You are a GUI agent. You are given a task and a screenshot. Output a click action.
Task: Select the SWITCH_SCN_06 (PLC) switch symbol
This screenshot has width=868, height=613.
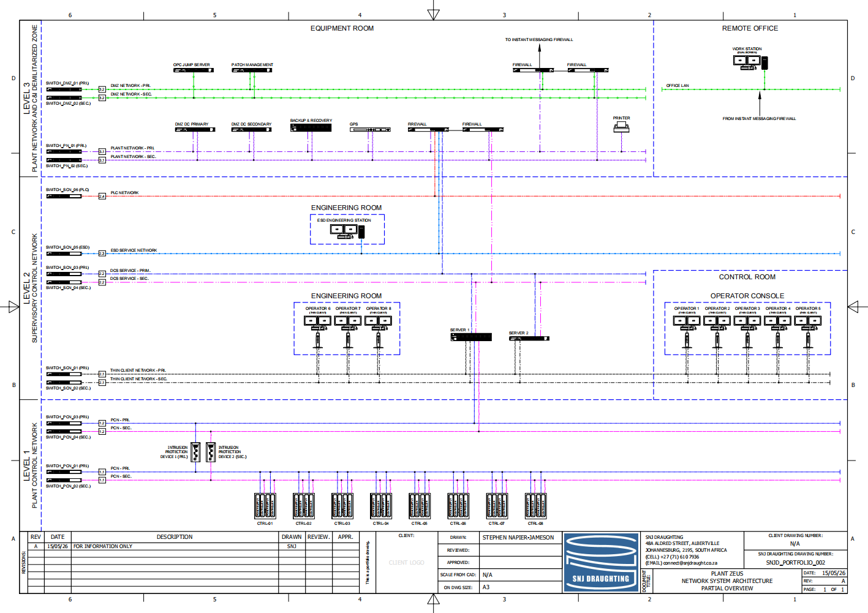coord(64,196)
